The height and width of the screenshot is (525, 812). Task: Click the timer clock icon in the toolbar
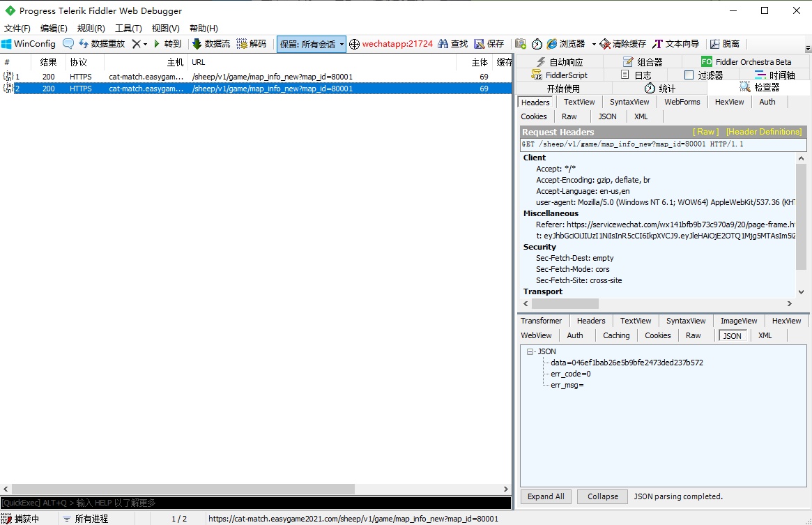pyautogui.click(x=537, y=44)
